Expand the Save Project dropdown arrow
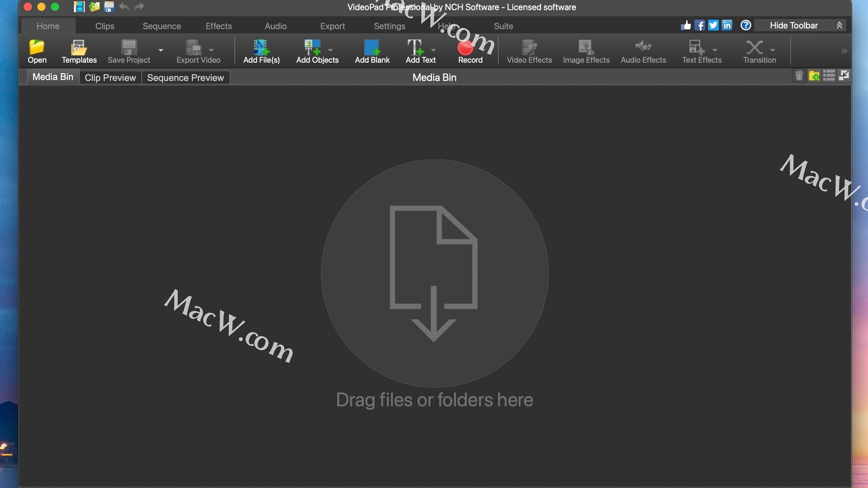The width and height of the screenshot is (868, 488). 160,50
